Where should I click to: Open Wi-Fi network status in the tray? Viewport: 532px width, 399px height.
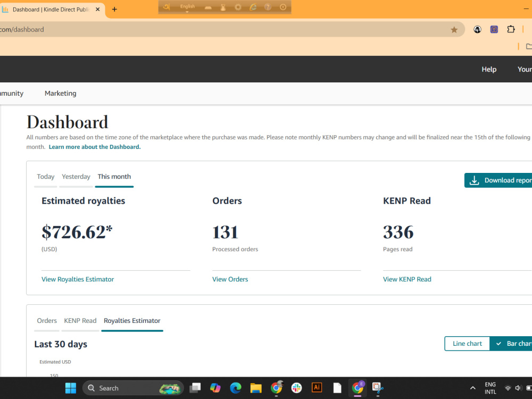508,388
